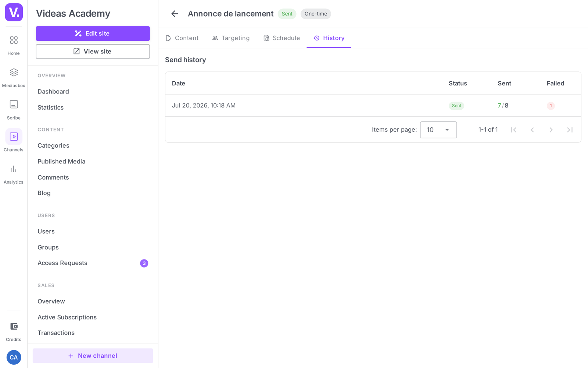
Task: Open Groups in the sidebar
Action: 48,247
